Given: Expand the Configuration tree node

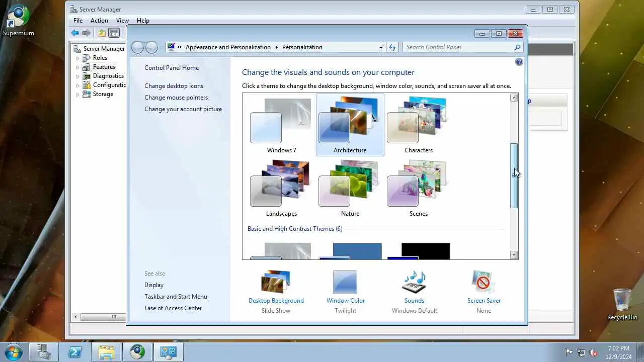Looking at the screenshot, I should pyautogui.click(x=77, y=85).
